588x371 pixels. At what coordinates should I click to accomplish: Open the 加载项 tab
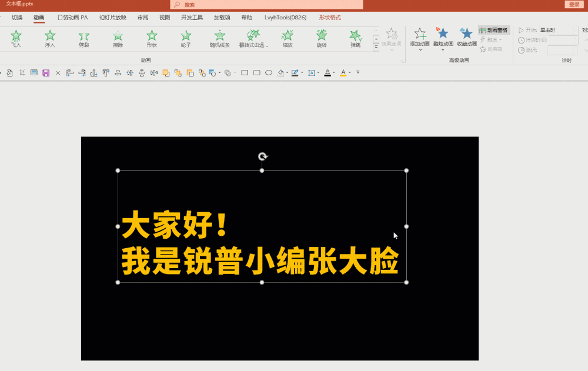[x=222, y=18]
